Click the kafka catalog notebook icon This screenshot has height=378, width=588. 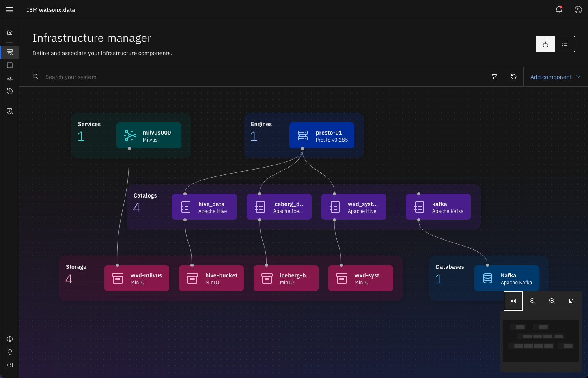click(419, 207)
